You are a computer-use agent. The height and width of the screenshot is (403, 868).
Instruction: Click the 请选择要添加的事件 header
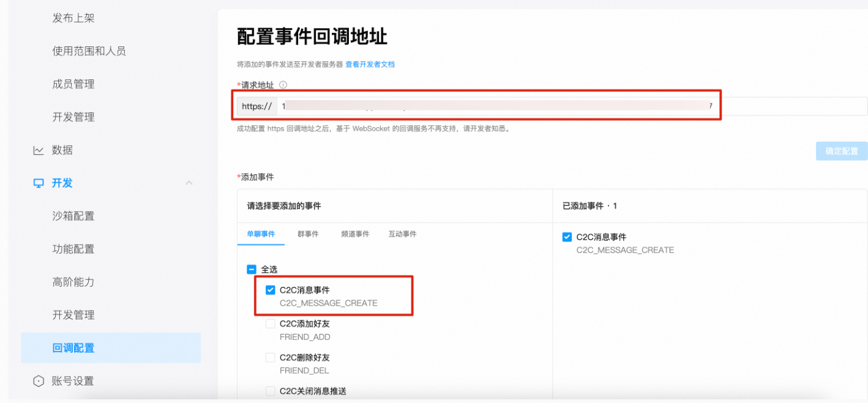click(284, 206)
